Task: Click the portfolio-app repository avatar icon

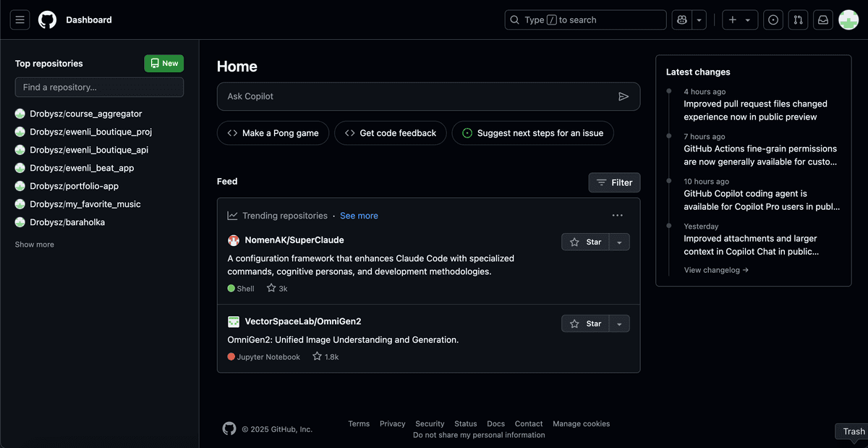Action: click(20, 186)
